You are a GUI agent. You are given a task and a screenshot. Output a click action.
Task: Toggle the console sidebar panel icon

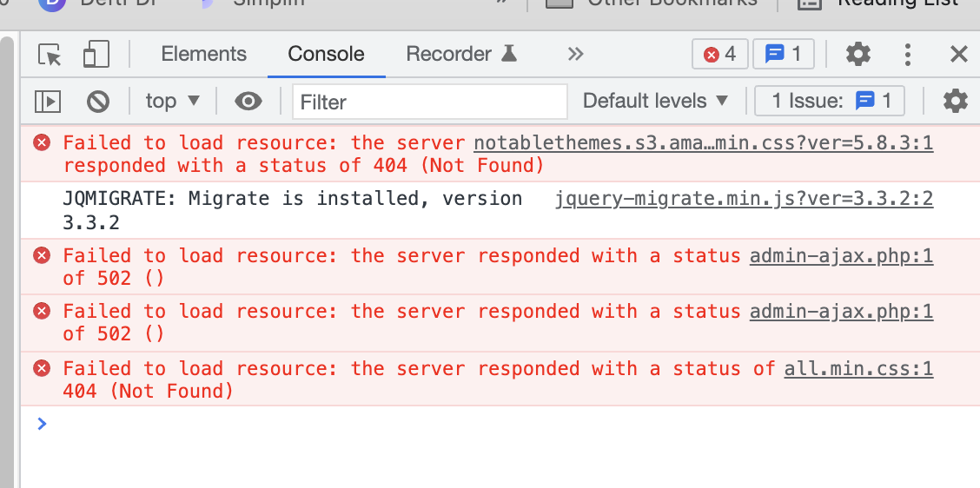(48, 102)
